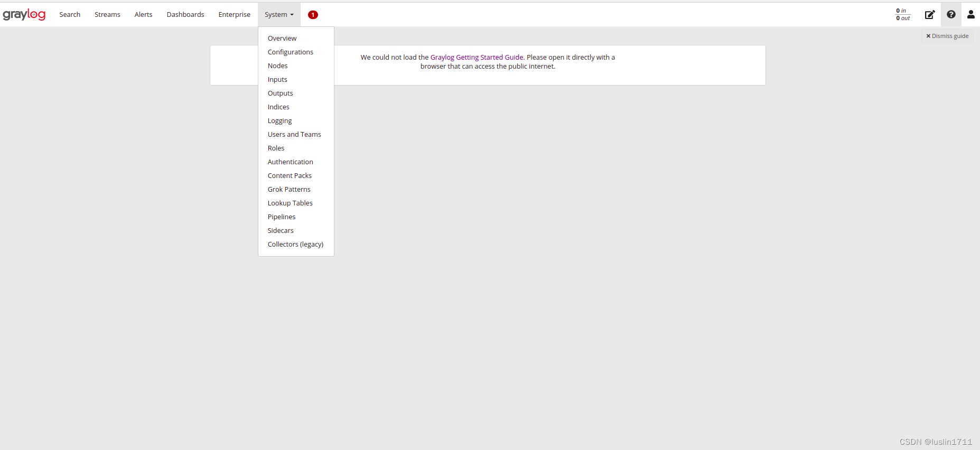980x450 pixels.
Task: Open Roles from System menu
Action: 296,148
